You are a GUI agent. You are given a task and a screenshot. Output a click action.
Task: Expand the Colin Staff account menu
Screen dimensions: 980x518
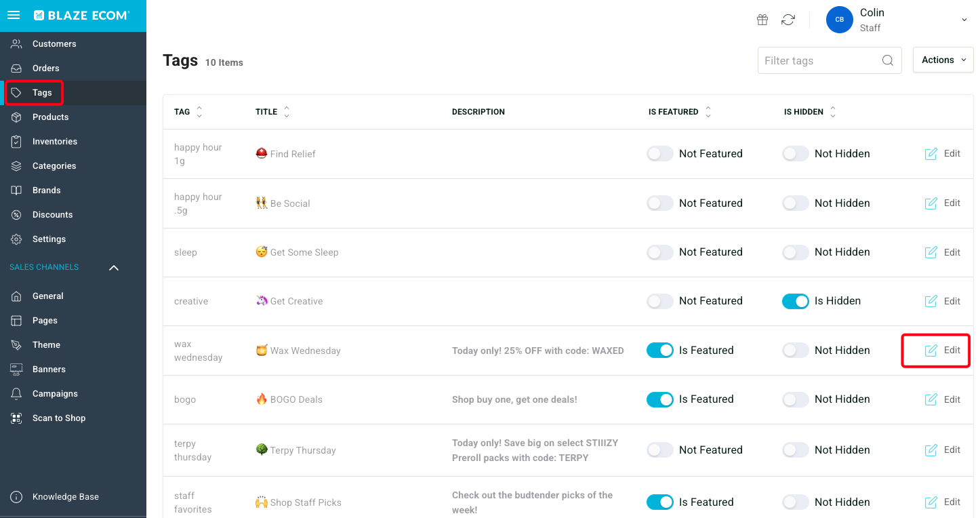(x=964, y=20)
